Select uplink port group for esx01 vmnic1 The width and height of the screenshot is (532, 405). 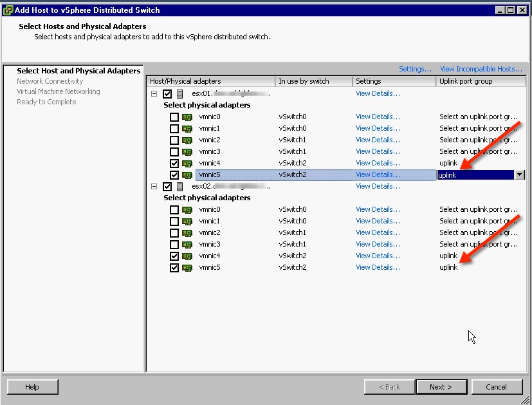[479, 128]
